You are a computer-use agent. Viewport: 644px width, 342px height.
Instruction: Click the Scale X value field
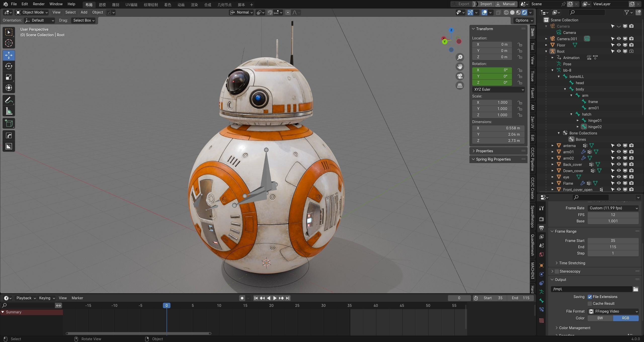[492, 103]
